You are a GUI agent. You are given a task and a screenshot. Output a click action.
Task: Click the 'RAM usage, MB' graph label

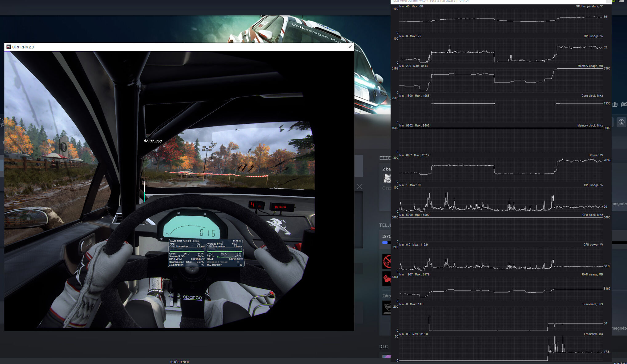pyautogui.click(x=592, y=274)
